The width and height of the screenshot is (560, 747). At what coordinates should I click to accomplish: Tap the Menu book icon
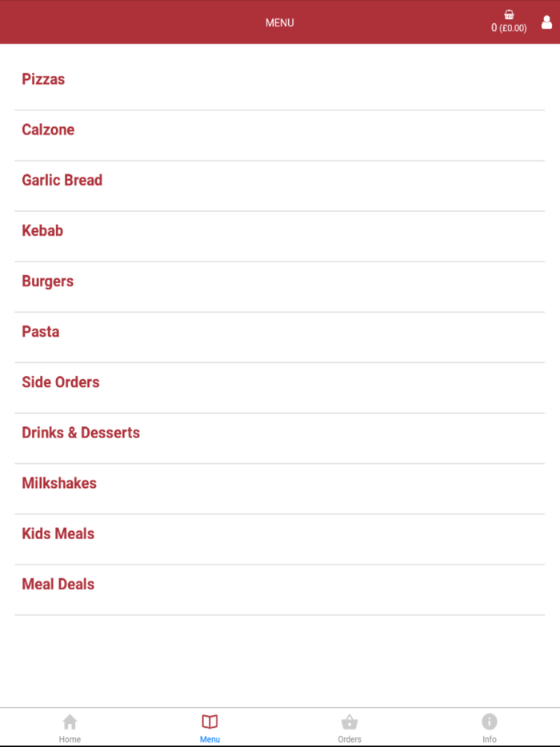tap(210, 721)
